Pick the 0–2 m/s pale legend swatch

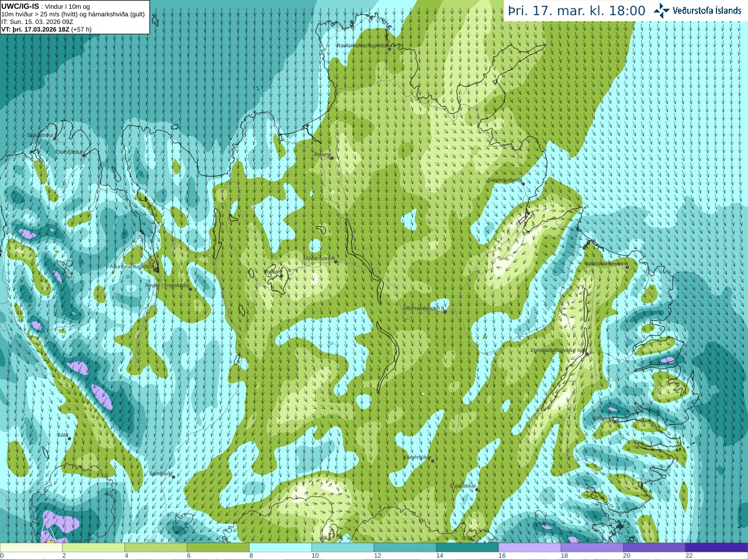pos(31,548)
